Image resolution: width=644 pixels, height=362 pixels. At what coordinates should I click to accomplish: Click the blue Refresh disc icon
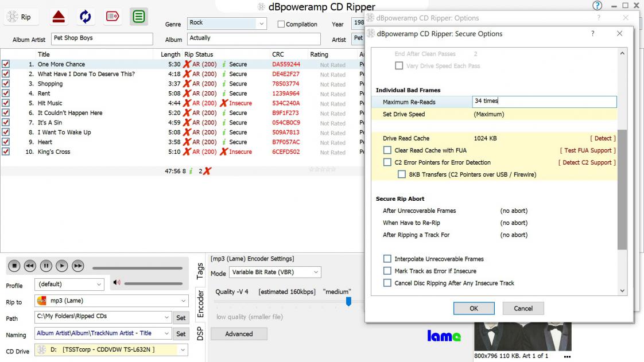(x=86, y=17)
